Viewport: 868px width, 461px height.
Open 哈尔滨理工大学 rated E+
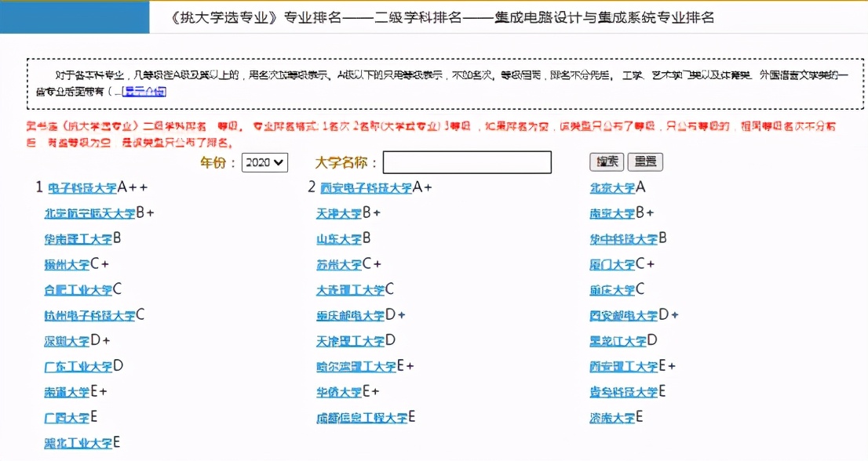[356, 366]
